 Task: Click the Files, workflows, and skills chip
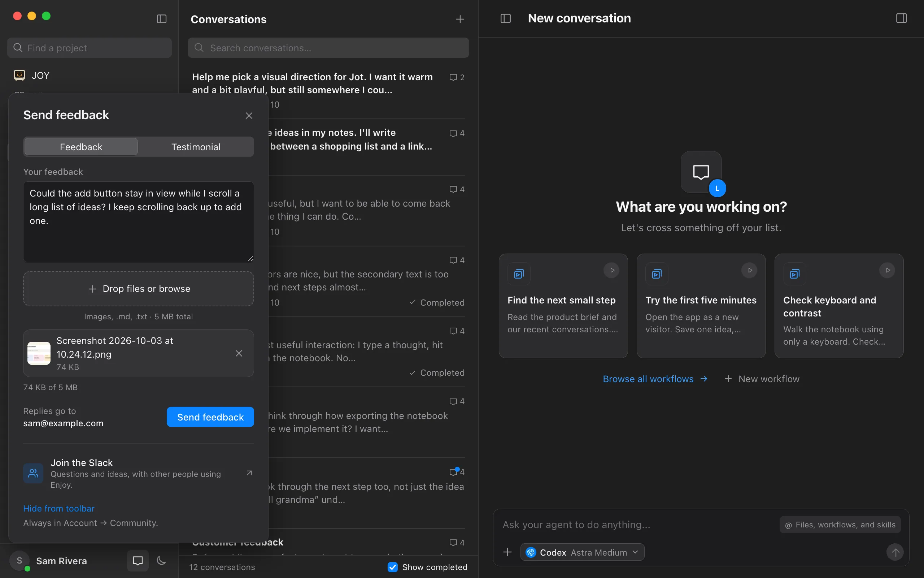[x=840, y=525]
